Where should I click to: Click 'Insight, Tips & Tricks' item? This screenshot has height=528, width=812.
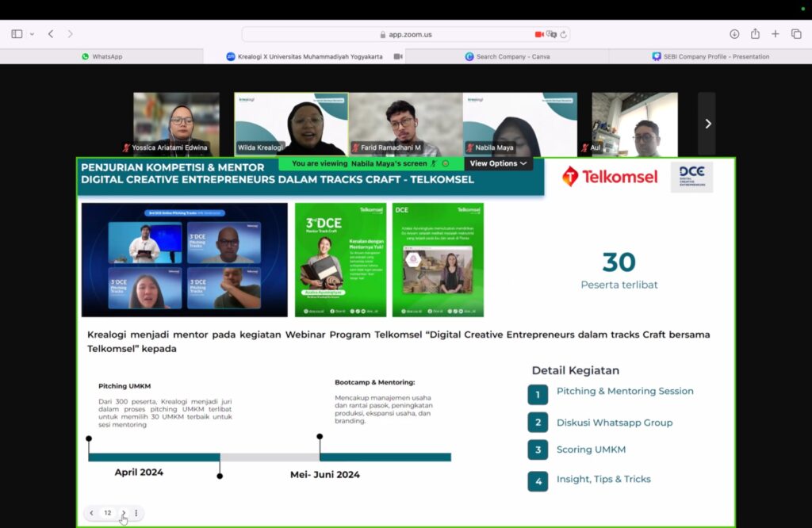click(603, 480)
